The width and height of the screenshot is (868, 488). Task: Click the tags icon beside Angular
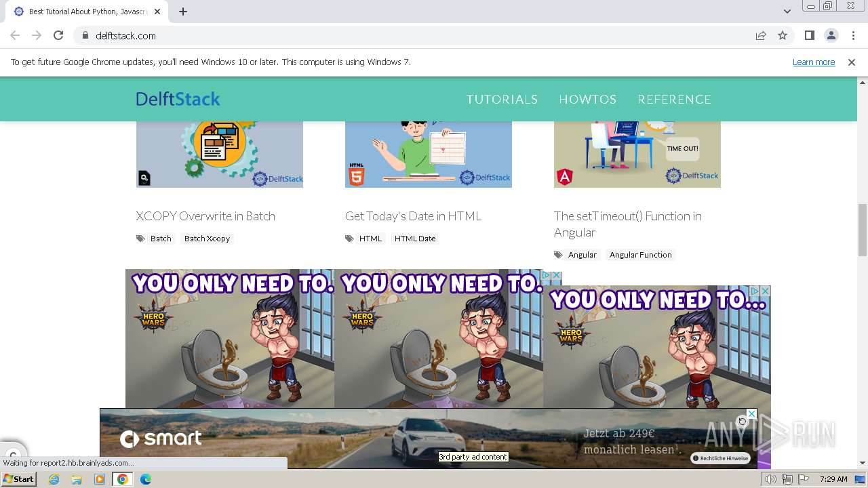point(558,255)
